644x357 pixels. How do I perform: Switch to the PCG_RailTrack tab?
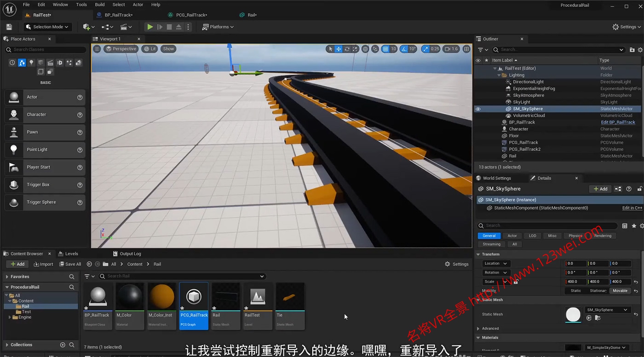pyautogui.click(x=191, y=15)
